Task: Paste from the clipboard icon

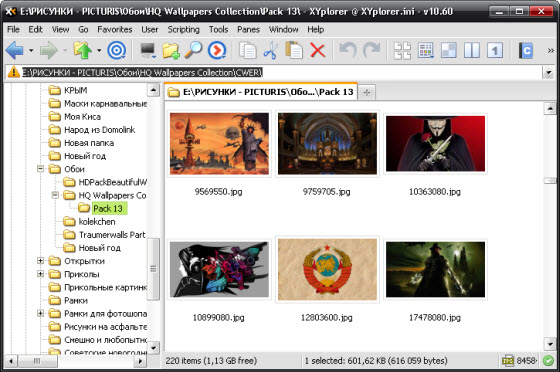Action: click(294, 50)
